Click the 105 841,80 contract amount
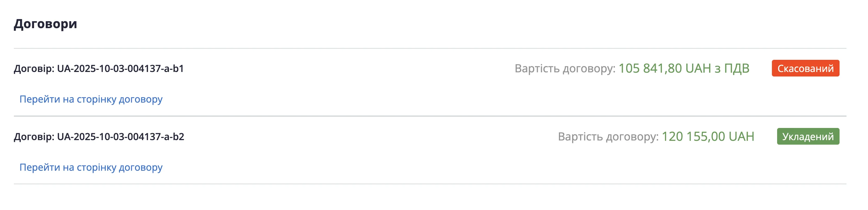This screenshot has height=210, width=868. point(650,68)
